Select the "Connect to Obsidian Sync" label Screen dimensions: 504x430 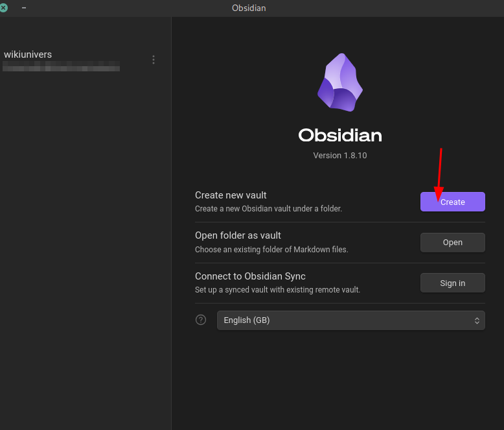(x=250, y=276)
